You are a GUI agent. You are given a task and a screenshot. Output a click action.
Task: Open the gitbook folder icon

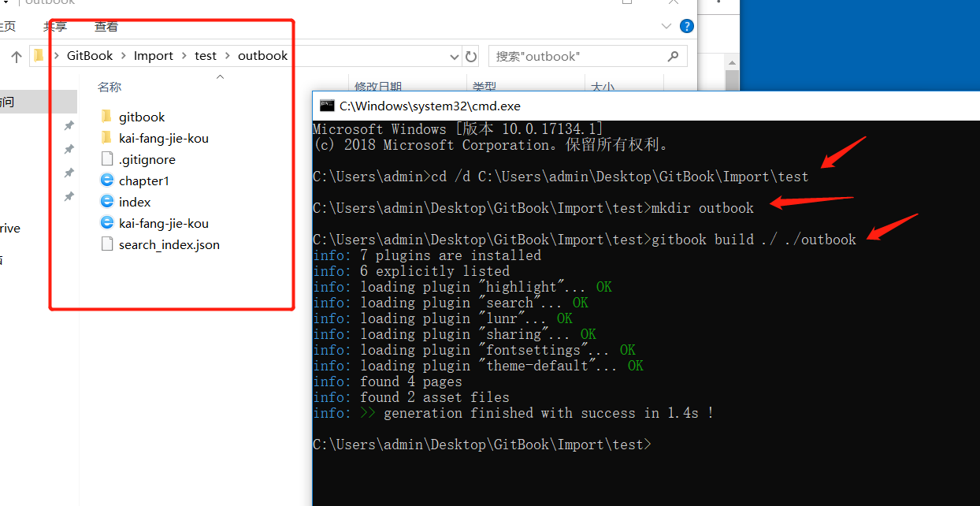point(107,117)
